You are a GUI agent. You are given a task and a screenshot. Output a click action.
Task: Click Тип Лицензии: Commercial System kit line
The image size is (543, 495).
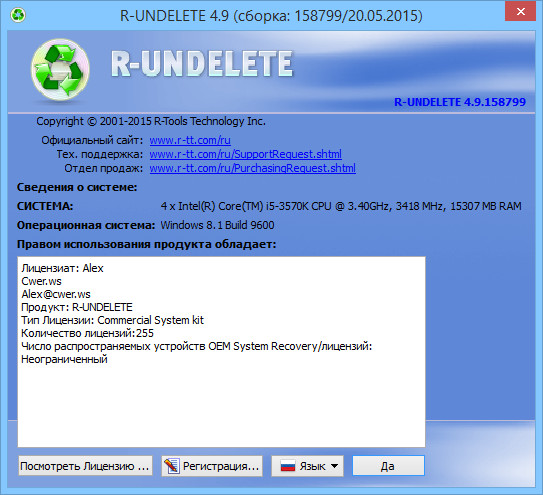click(x=113, y=320)
